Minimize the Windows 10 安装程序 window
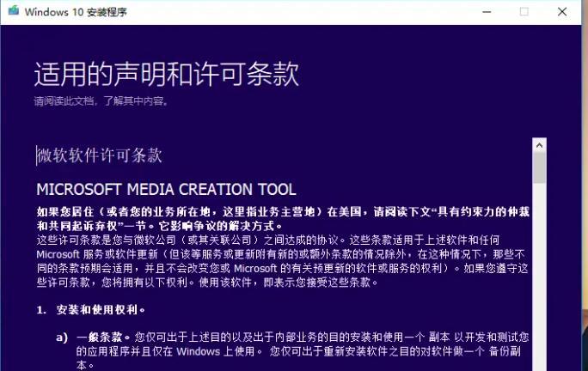The height and width of the screenshot is (371, 588). coord(487,12)
